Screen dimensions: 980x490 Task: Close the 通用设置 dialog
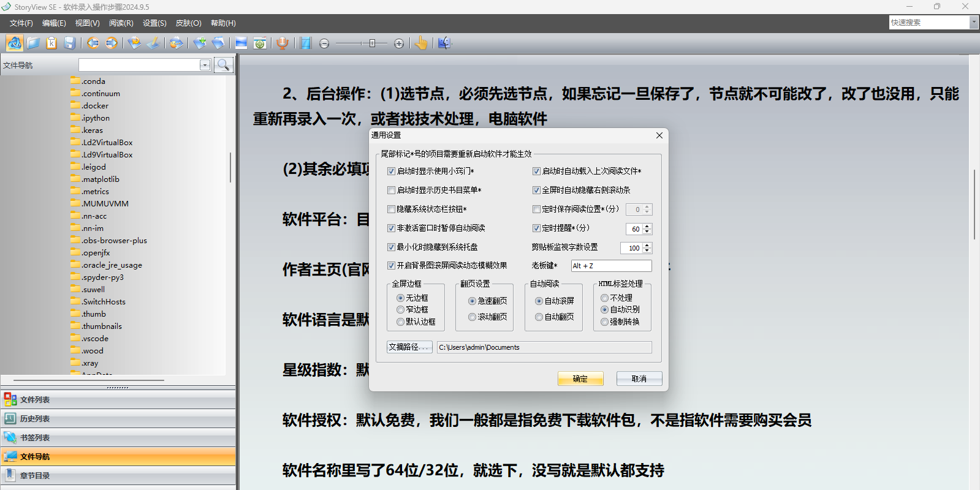click(659, 135)
